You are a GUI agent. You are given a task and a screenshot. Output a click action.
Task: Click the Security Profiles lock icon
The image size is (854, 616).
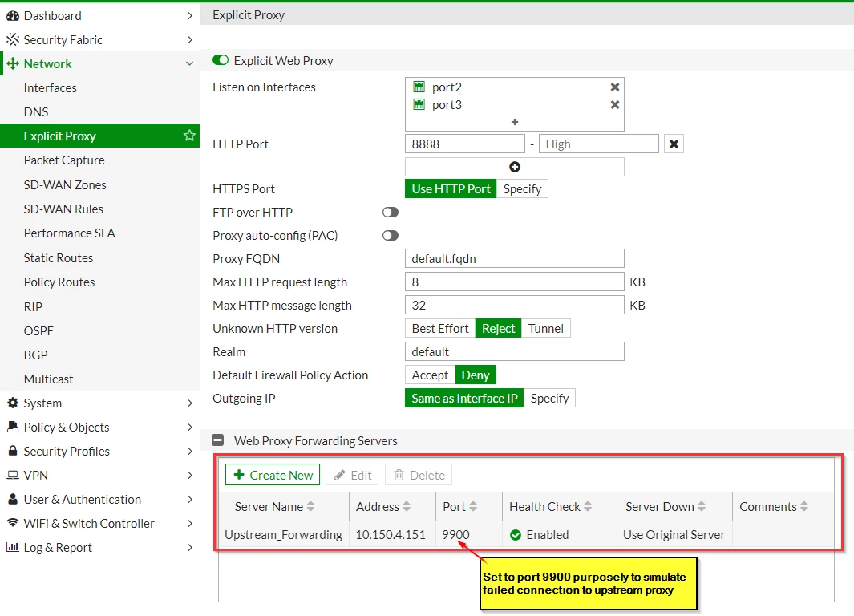(13, 451)
